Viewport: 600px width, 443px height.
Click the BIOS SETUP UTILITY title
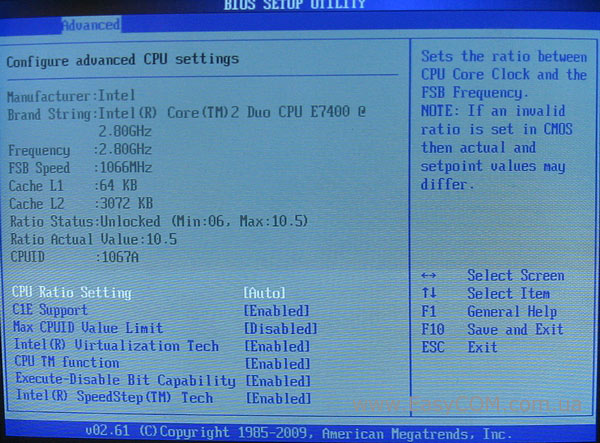tap(295, 5)
